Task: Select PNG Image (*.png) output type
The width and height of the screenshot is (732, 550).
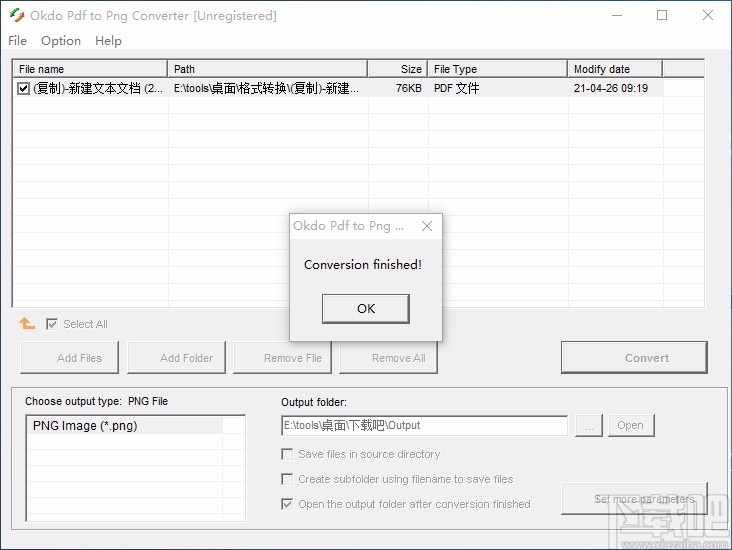Action: tap(125, 426)
